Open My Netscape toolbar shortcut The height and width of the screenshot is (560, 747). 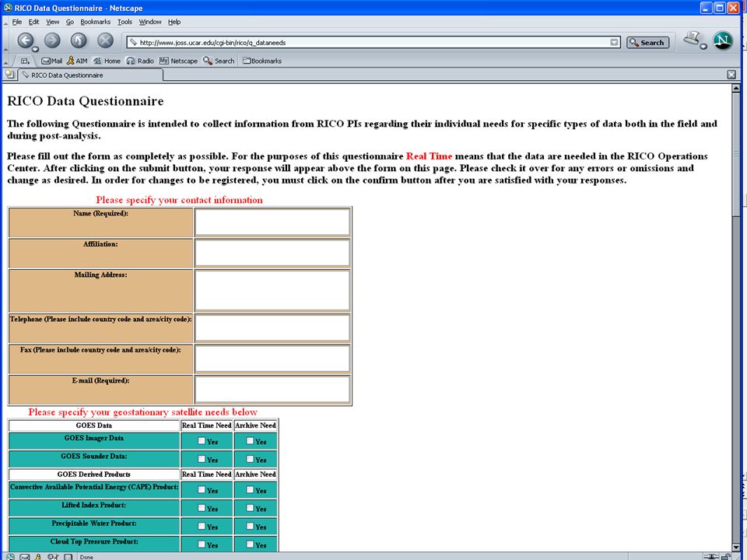(x=178, y=61)
